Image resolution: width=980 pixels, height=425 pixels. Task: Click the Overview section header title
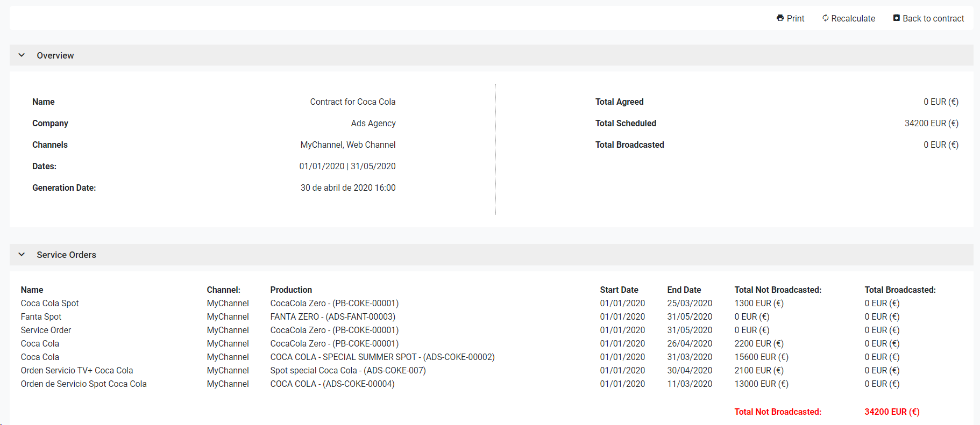[55, 55]
